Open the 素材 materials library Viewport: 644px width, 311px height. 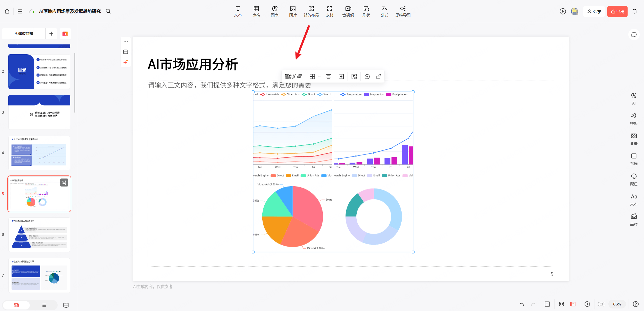[x=330, y=12]
